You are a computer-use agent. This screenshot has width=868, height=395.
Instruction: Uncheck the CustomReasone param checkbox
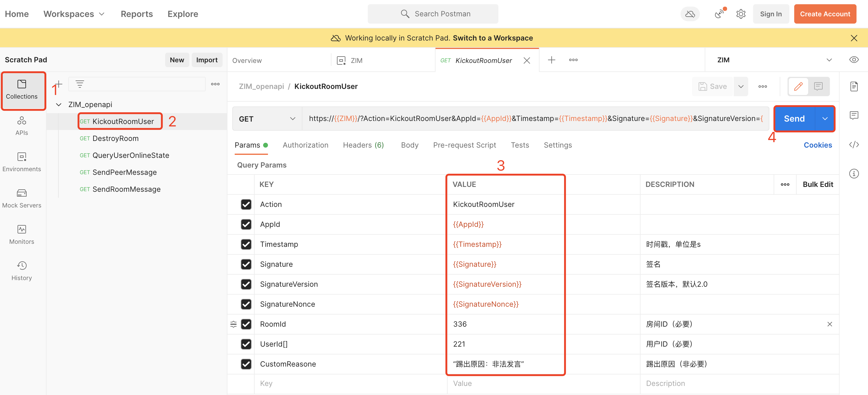click(246, 364)
